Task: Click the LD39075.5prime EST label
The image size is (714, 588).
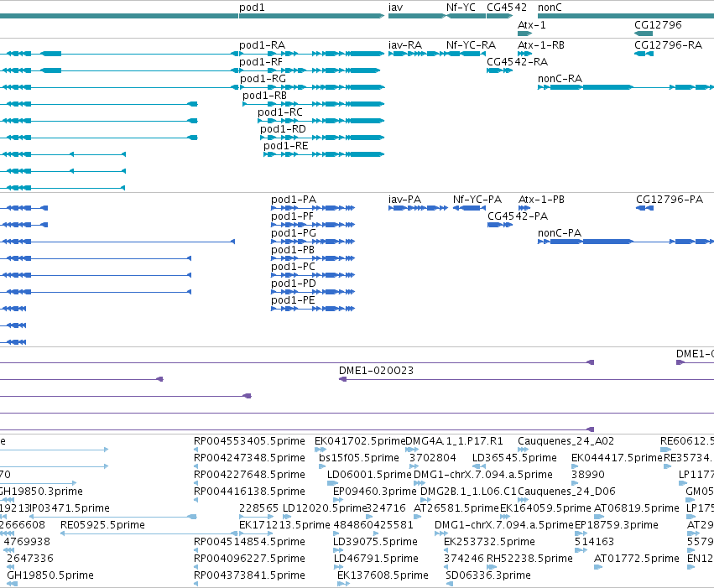Action: (x=375, y=542)
